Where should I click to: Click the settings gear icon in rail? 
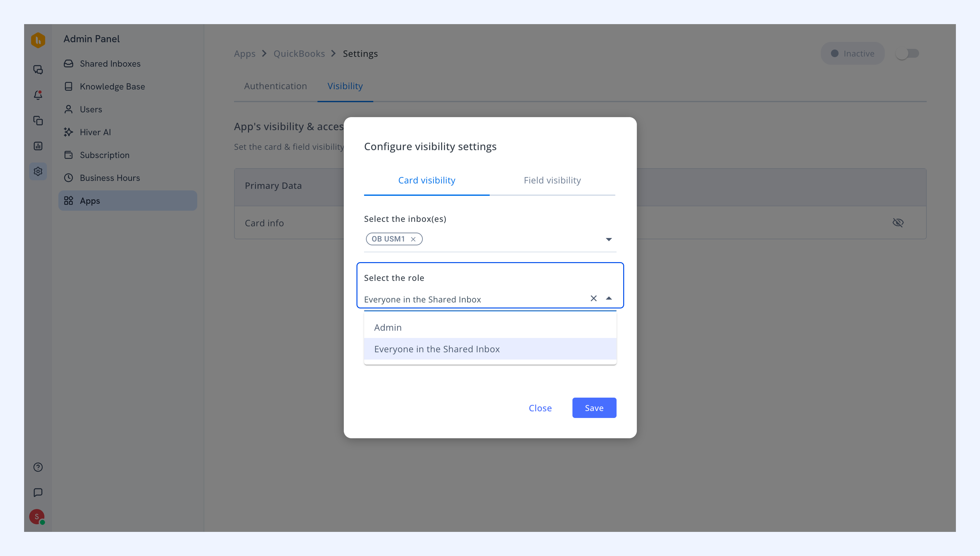coord(38,171)
